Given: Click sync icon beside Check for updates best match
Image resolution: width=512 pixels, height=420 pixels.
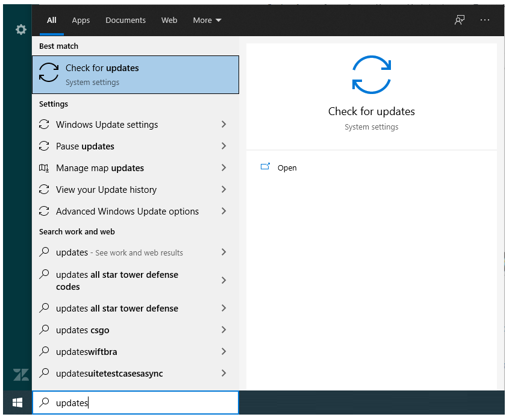Looking at the screenshot, I should (49, 72).
